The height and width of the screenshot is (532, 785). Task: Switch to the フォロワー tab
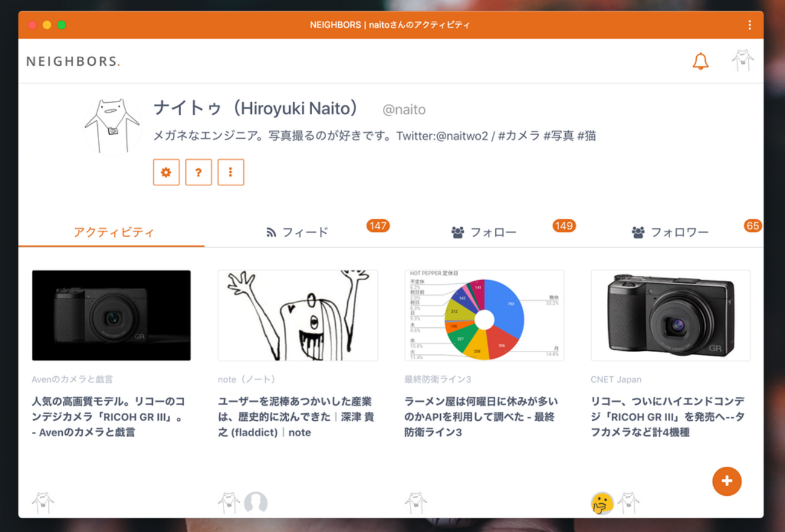click(x=670, y=232)
